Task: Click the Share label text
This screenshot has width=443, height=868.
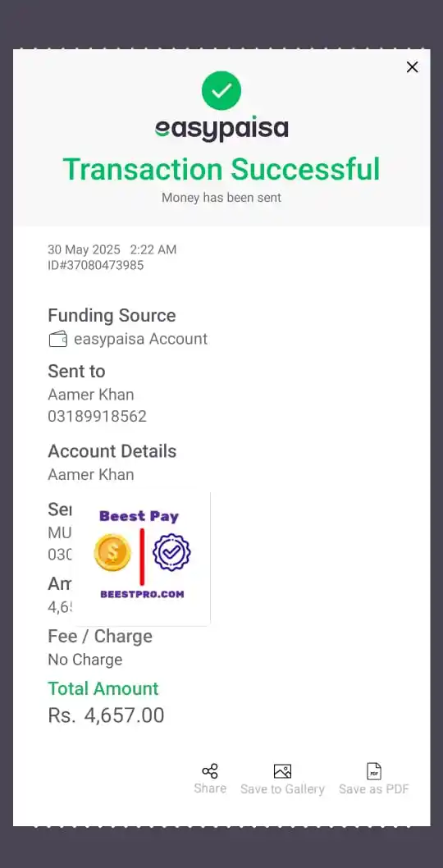Action: (x=210, y=788)
